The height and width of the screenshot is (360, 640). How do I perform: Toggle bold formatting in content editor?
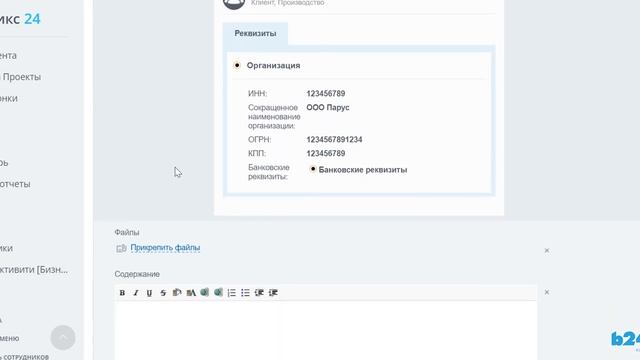[x=122, y=293]
